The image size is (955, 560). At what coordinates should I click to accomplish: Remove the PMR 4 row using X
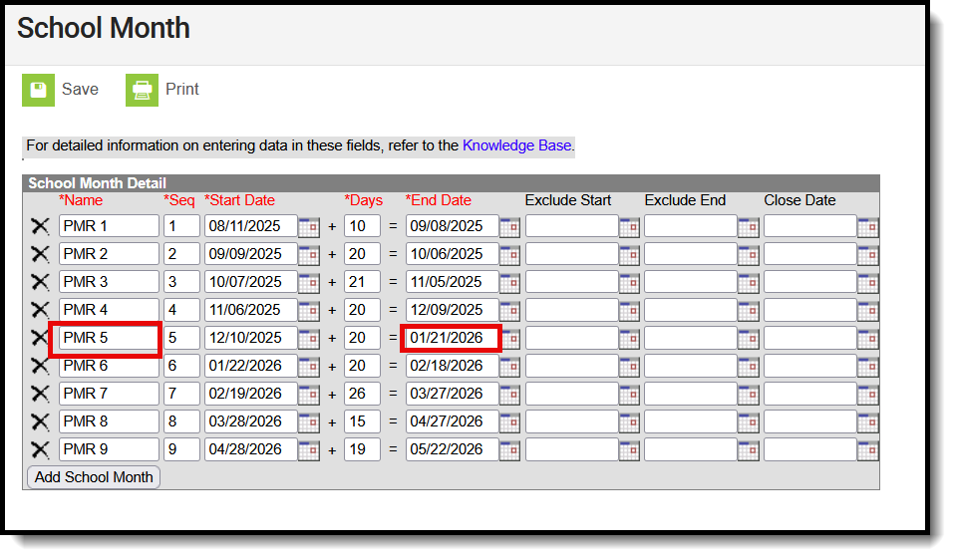[40, 310]
